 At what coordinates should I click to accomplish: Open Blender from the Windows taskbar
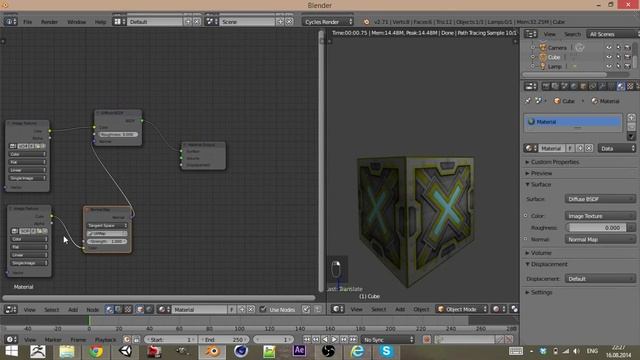coord(212,351)
